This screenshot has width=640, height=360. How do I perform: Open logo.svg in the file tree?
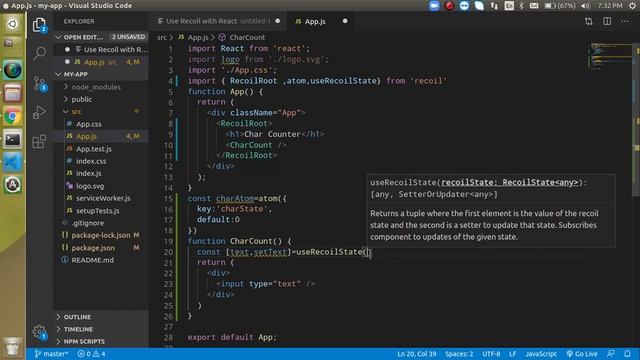(90, 186)
